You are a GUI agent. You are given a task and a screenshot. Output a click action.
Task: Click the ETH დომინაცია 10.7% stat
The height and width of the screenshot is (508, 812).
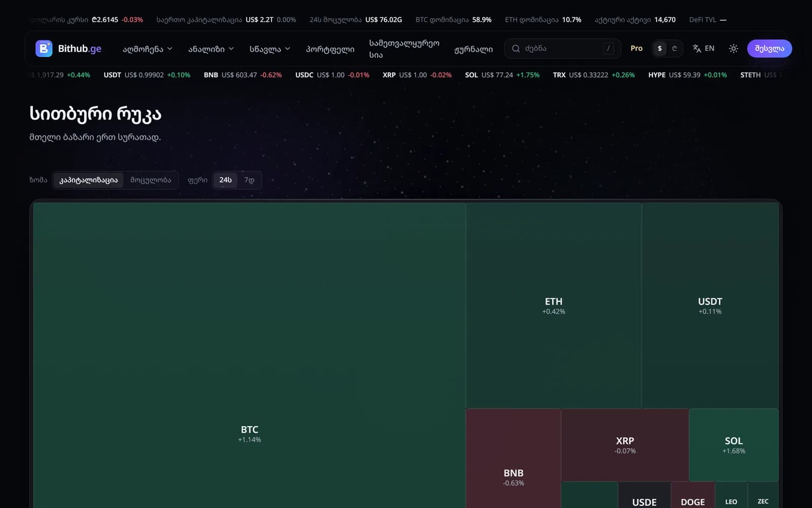[543, 20]
